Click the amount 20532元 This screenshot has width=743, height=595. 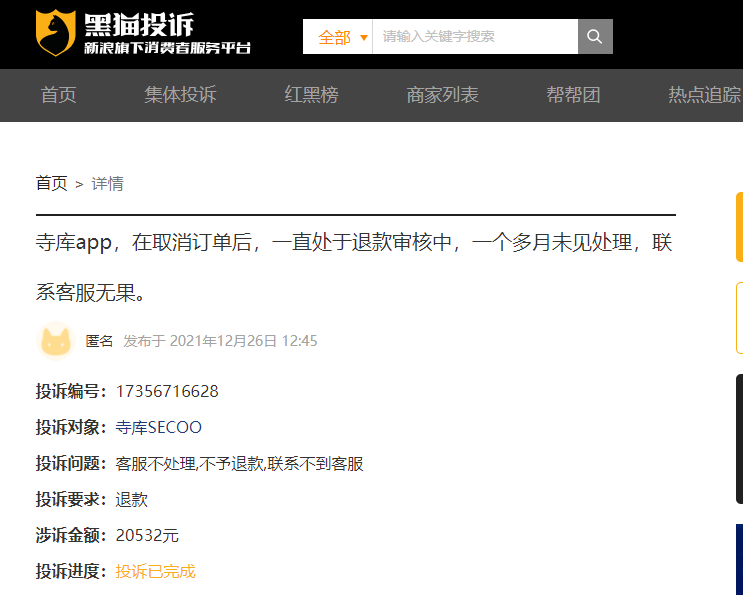[x=147, y=535]
